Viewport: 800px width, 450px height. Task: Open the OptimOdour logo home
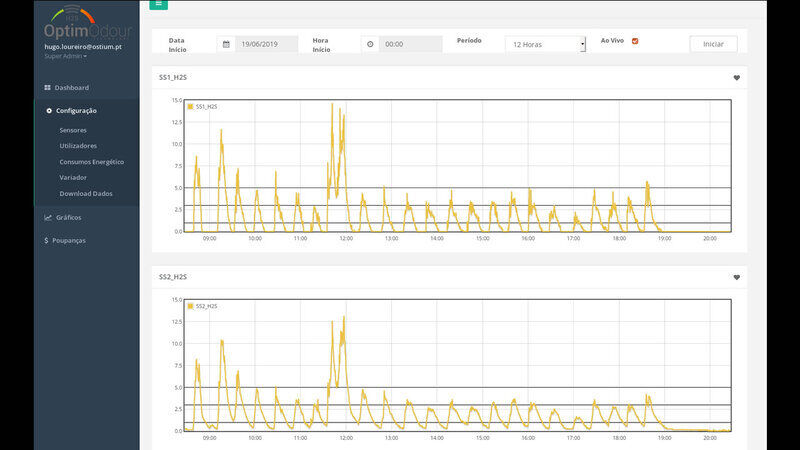[87, 23]
